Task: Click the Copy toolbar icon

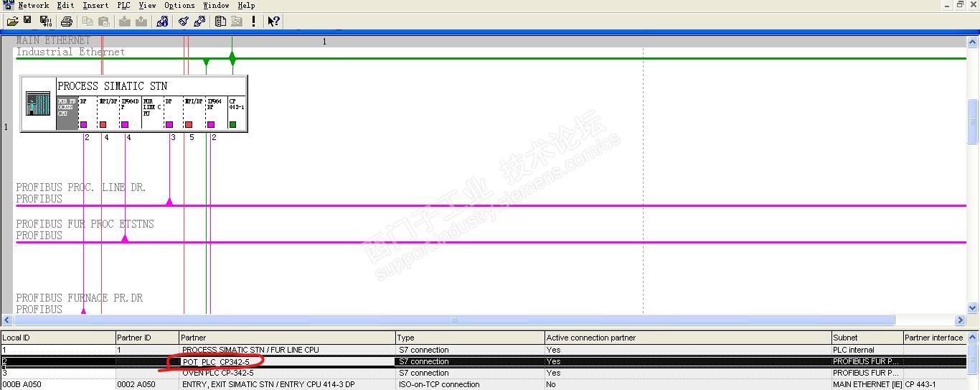Action: click(88, 22)
